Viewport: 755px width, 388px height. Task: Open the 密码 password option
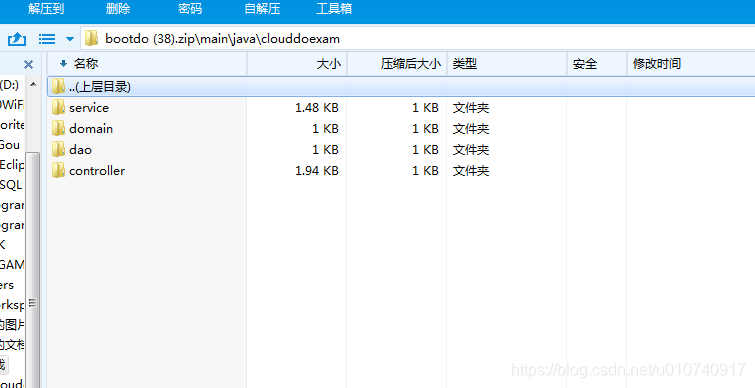190,9
